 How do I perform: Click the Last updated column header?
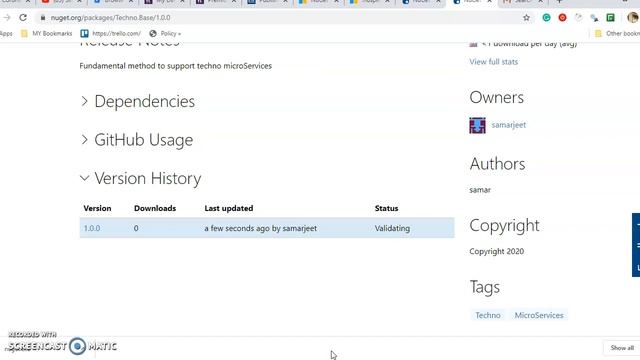tap(229, 208)
